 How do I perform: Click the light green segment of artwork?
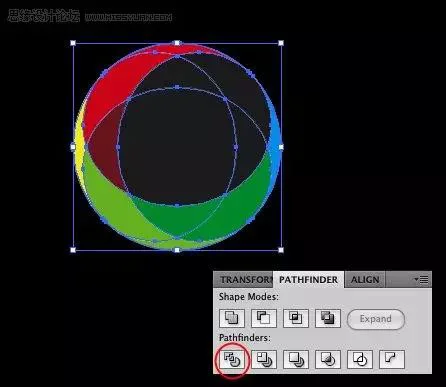110,203
